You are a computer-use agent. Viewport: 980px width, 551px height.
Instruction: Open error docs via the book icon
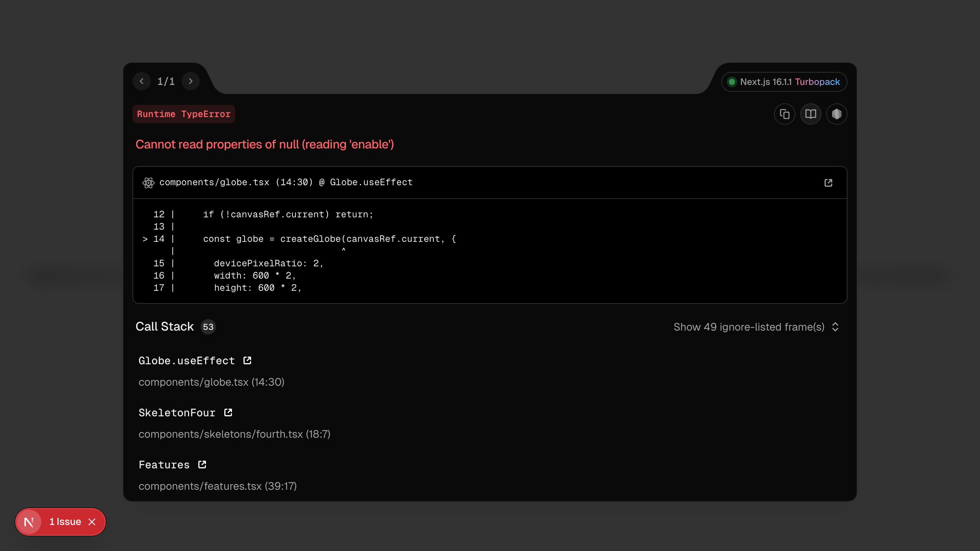click(810, 114)
